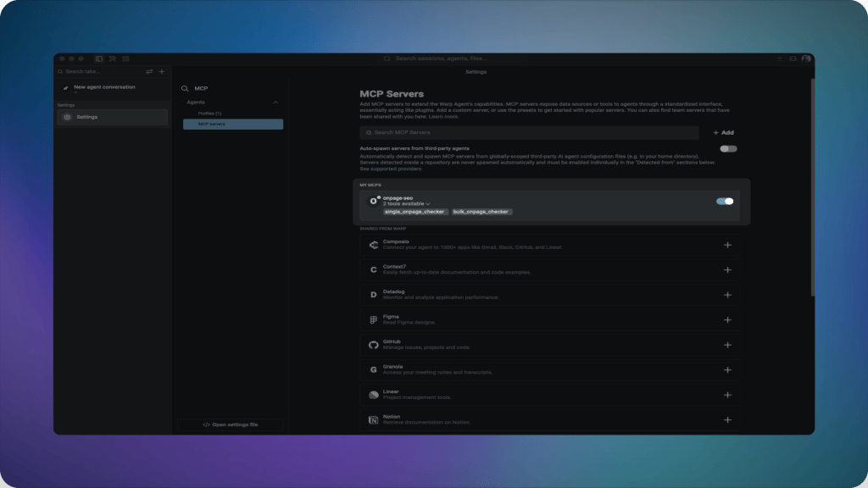Click the GitHub server name
Image resolution: width=868 pixels, height=488 pixels.
(392, 342)
